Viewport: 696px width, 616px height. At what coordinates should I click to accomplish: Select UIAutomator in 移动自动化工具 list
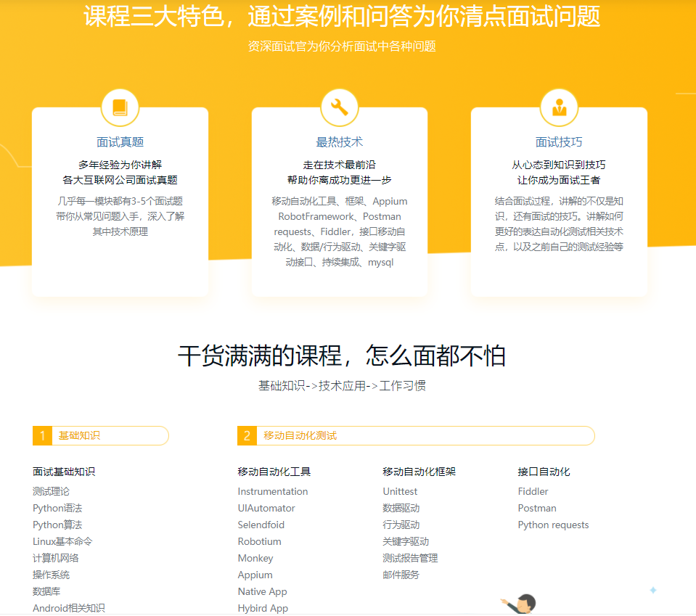[x=266, y=508]
